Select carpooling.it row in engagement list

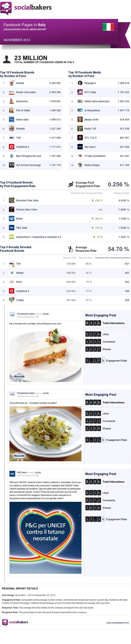(x=65, y=237)
